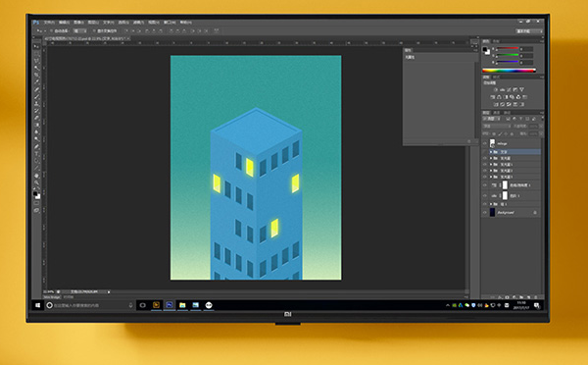Open the File menu
This screenshot has width=588, height=365.
tap(49, 23)
